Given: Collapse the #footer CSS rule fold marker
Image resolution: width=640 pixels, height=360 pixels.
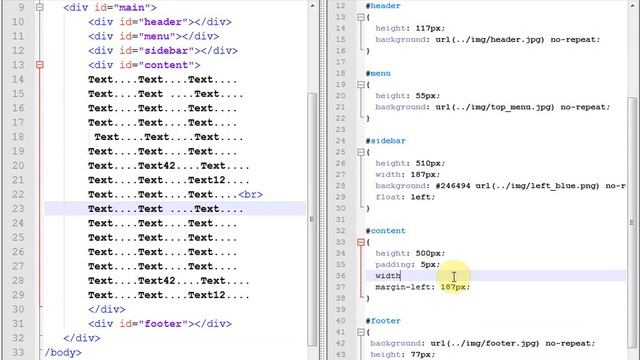Looking at the screenshot, I should click(x=361, y=332).
